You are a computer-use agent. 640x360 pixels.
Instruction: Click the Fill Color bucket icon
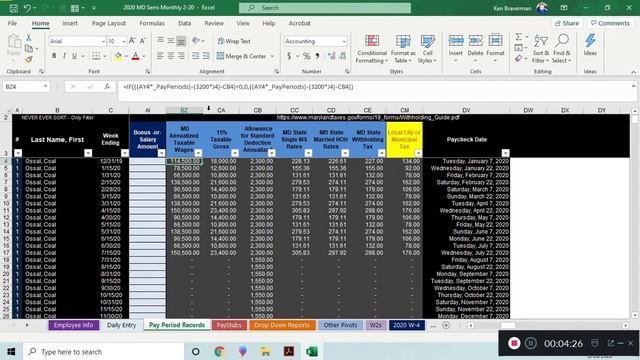(118, 56)
